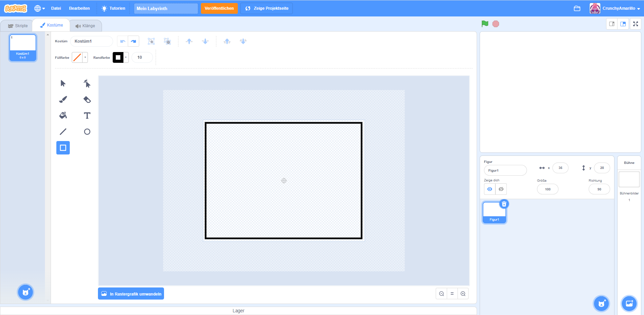
Task: Edit the costume name field Kostüm1
Action: coord(92,41)
